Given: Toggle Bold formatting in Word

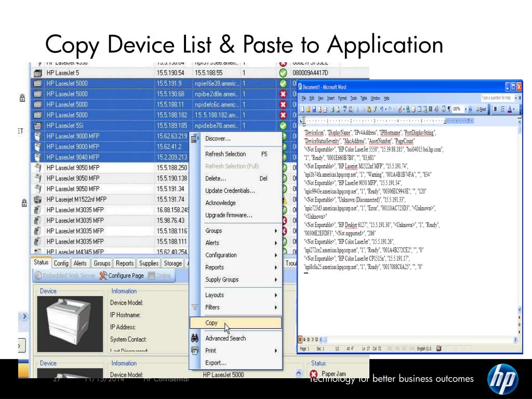Looking at the screenshot, I should (495, 109).
